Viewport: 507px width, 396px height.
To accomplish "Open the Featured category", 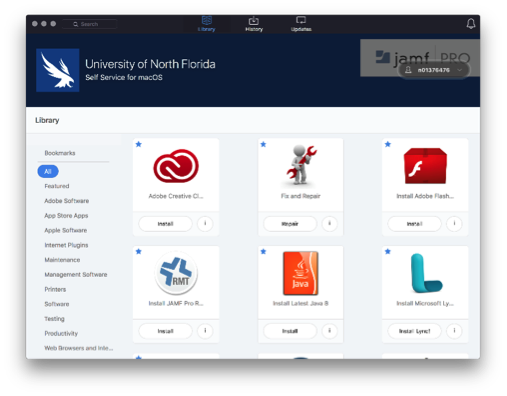I will point(57,186).
